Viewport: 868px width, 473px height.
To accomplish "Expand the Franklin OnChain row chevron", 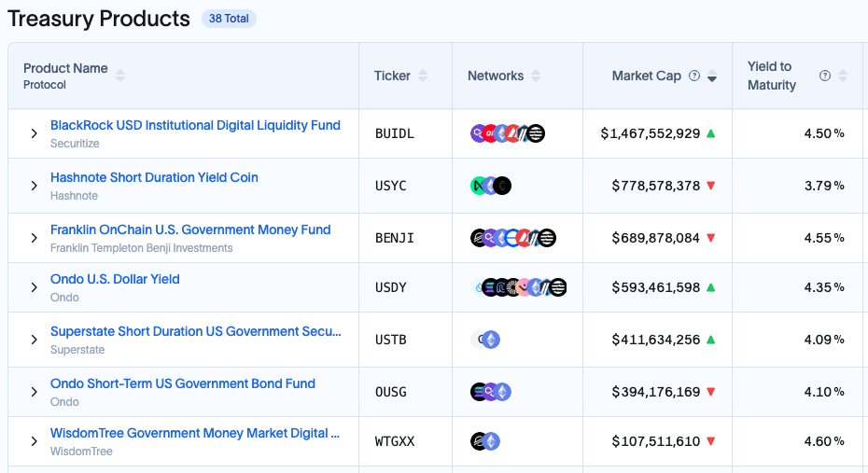I will tap(35, 238).
